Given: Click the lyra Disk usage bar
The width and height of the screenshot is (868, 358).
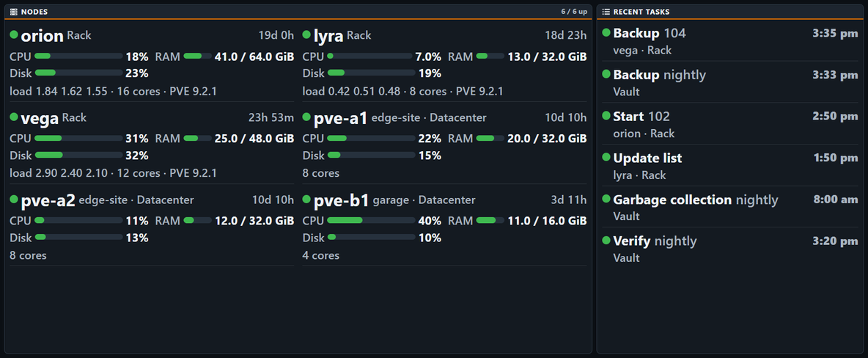Looking at the screenshot, I should [x=372, y=73].
